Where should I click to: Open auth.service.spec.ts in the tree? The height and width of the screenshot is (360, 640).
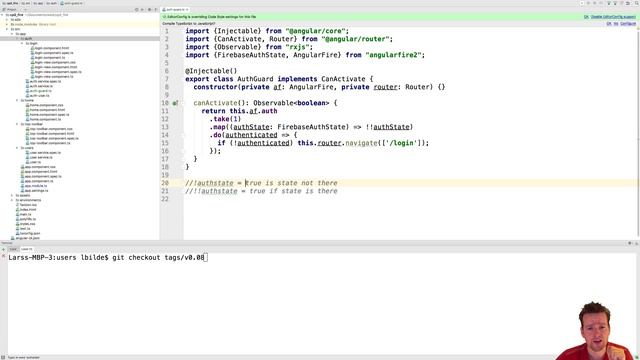click(x=45, y=81)
